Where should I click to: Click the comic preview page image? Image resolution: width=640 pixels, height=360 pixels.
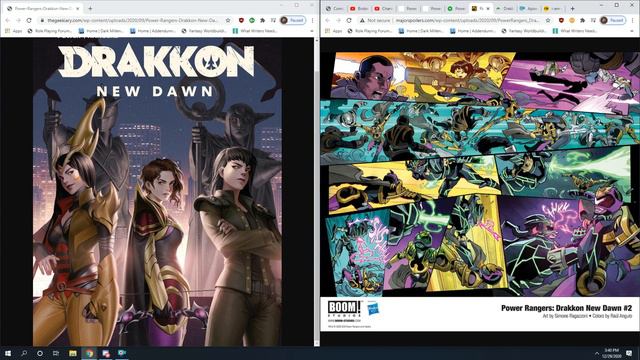480,191
